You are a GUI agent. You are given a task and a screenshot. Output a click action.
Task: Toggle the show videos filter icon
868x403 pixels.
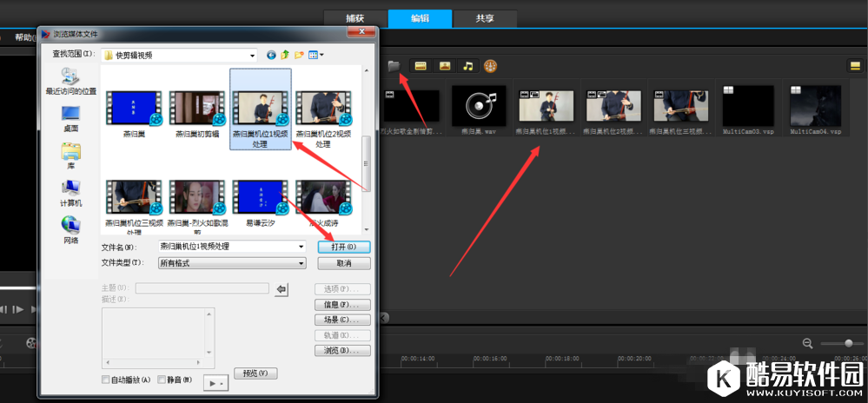(x=421, y=65)
